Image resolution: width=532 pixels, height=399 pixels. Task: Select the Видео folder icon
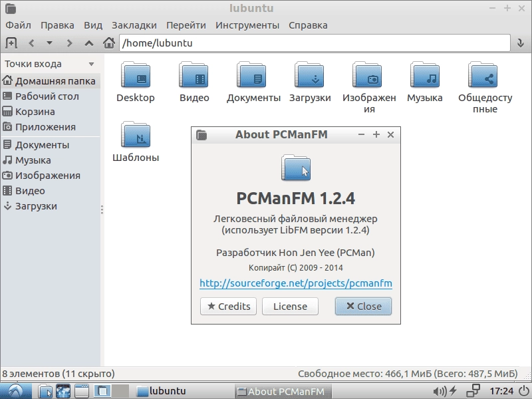coord(194,75)
